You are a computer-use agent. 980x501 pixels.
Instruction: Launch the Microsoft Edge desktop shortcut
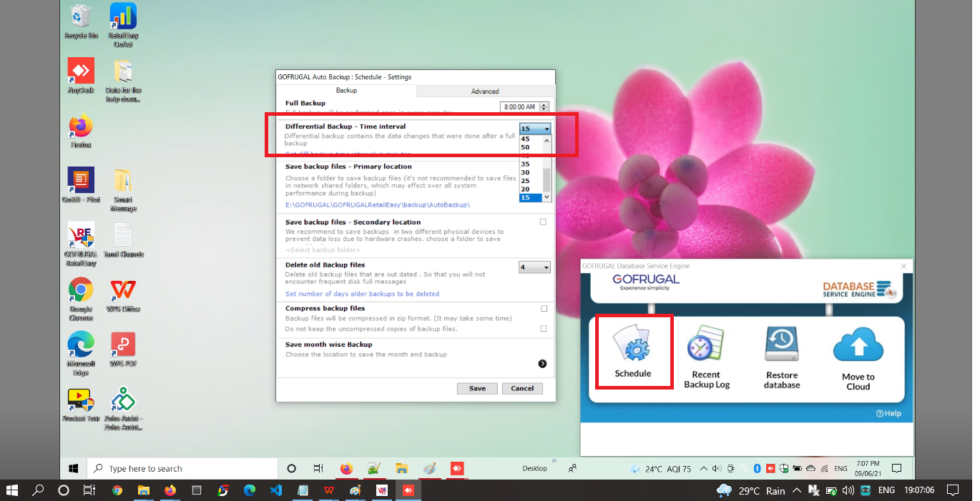point(81,354)
